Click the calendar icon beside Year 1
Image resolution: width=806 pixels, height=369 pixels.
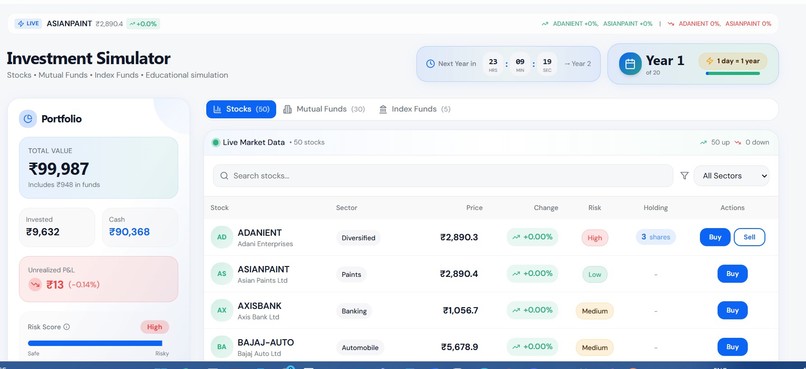[x=630, y=64]
